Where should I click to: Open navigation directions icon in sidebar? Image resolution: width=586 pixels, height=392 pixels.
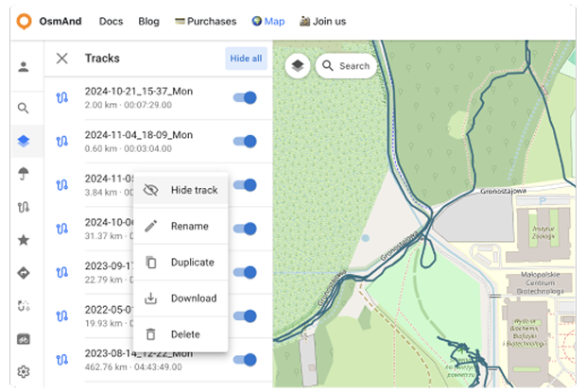[23, 273]
